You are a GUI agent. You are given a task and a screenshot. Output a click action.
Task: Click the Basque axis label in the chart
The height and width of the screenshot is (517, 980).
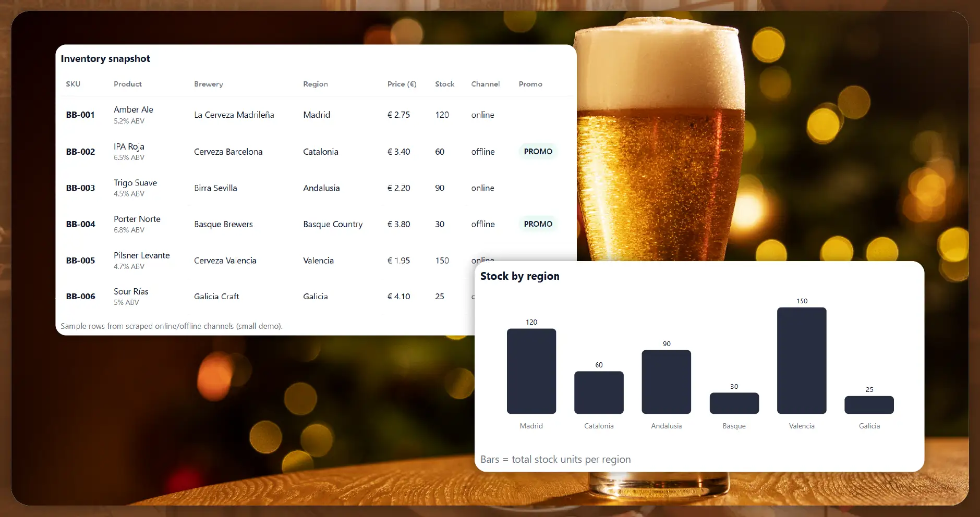click(733, 426)
